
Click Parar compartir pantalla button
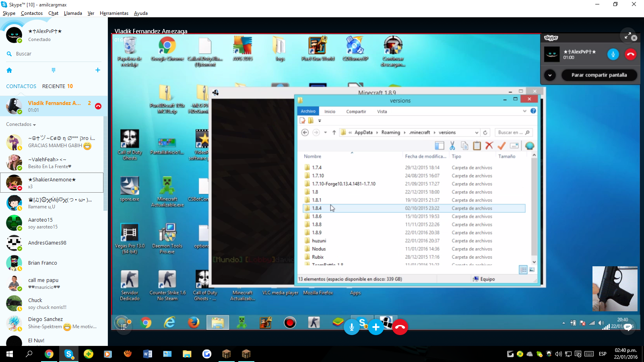599,75
